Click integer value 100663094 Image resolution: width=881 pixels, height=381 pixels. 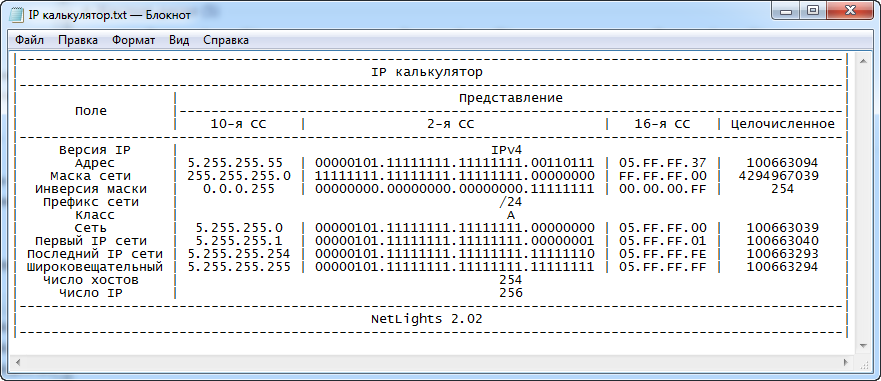(x=782, y=163)
